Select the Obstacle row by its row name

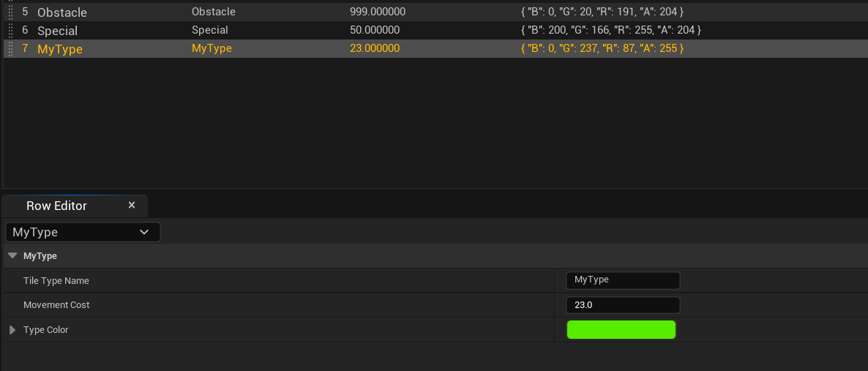point(62,12)
